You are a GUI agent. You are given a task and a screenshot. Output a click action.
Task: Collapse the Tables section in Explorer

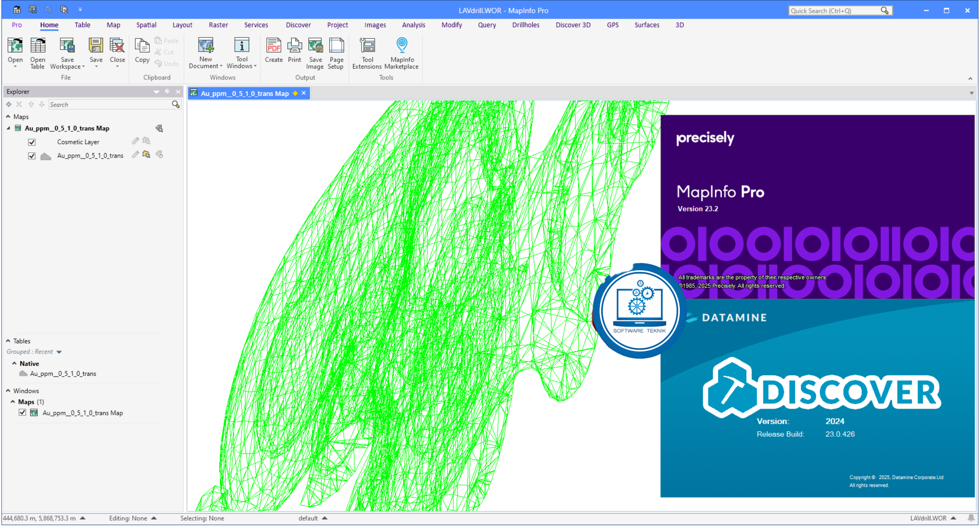click(x=8, y=341)
